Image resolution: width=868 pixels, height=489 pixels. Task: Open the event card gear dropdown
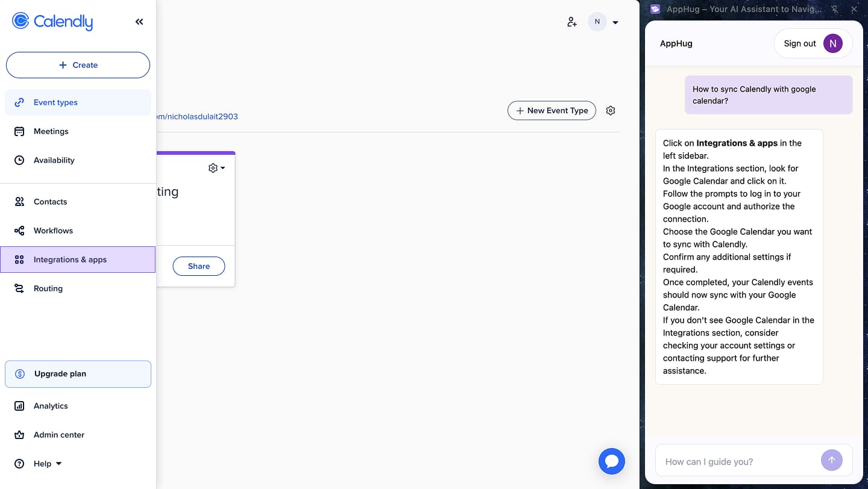[x=216, y=168]
